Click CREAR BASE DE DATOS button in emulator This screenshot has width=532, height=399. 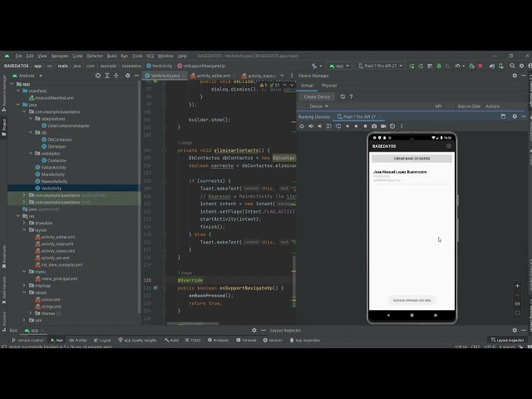pyautogui.click(x=411, y=159)
